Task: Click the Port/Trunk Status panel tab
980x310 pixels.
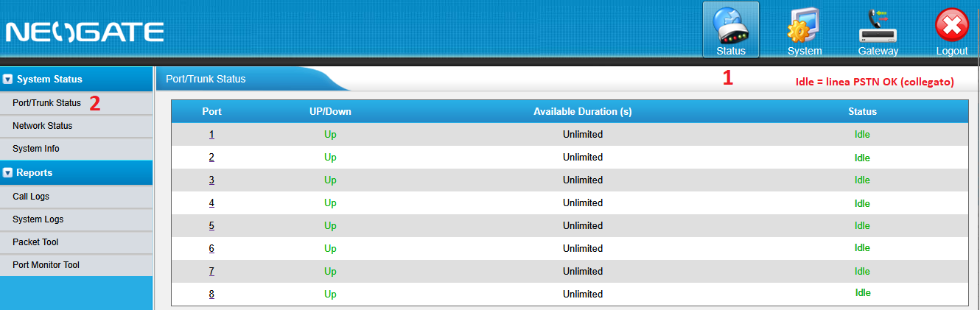Action: tap(206, 79)
